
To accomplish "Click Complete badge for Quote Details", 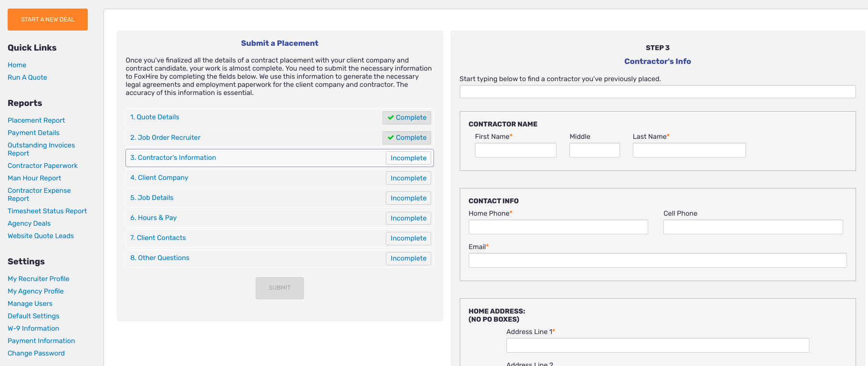I will [407, 117].
